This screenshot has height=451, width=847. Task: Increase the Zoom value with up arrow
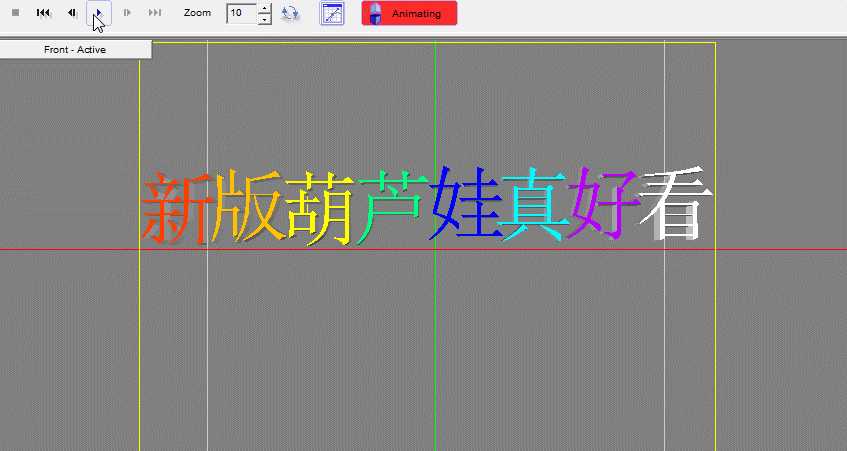coord(264,8)
